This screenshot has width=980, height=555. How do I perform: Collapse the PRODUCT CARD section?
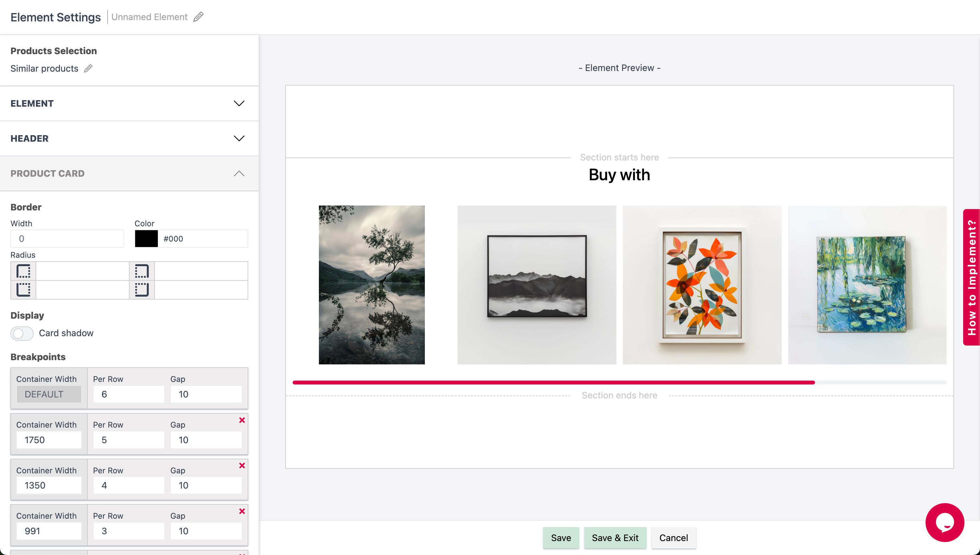click(x=239, y=174)
